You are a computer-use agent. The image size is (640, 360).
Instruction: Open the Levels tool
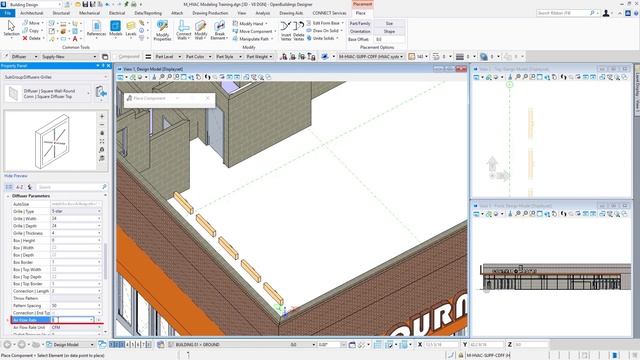click(x=131, y=29)
